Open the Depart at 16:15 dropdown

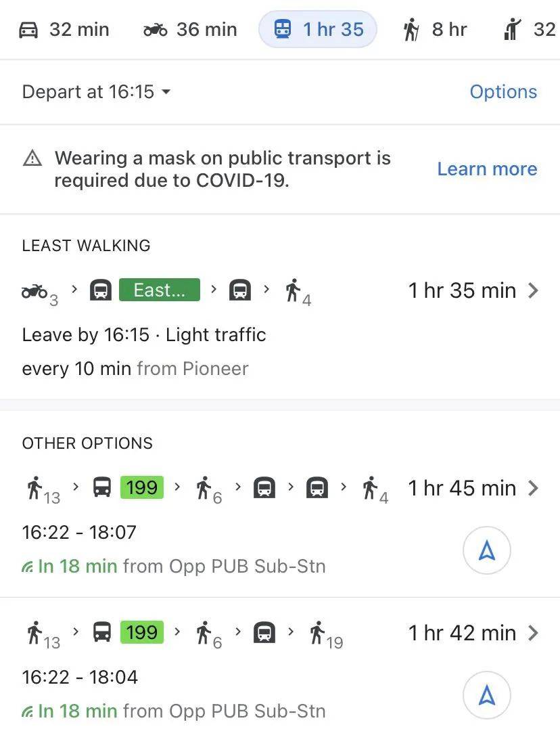point(96,91)
